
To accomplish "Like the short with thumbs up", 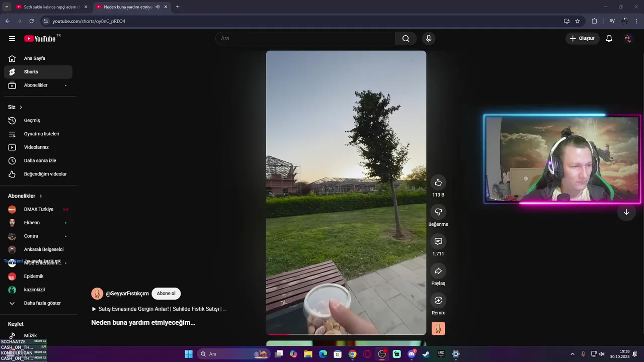I will pyautogui.click(x=438, y=183).
